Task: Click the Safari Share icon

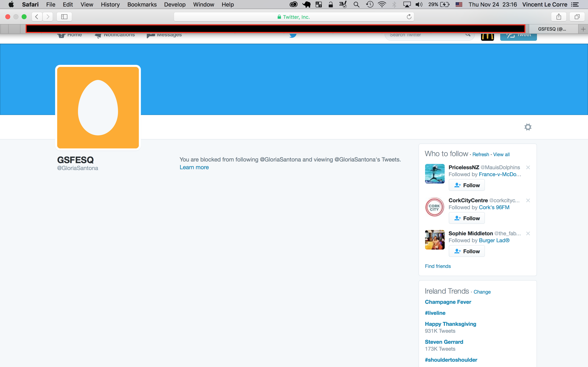Action: [x=559, y=17]
